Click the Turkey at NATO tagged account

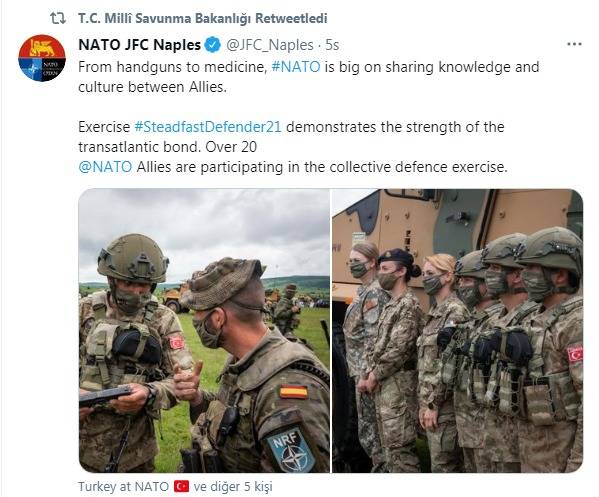click(123, 486)
